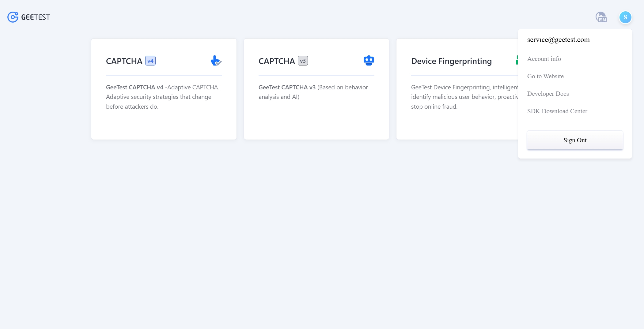The width and height of the screenshot is (644, 329).
Task: Open the Device Fingerprinting card title
Action: (x=451, y=61)
